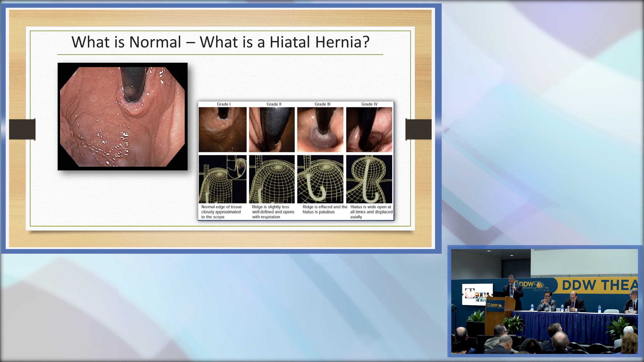Viewport: 644px width, 362px height.
Task: Click the Grade I column label
Action: 224,104
